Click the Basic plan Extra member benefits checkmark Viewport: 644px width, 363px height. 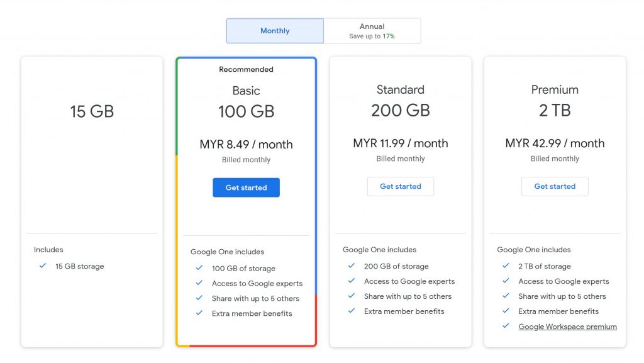pos(199,313)
